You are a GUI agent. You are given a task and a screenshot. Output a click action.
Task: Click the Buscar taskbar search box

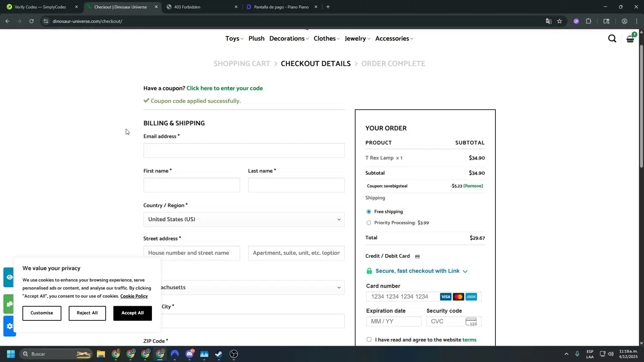click(55, 354)
